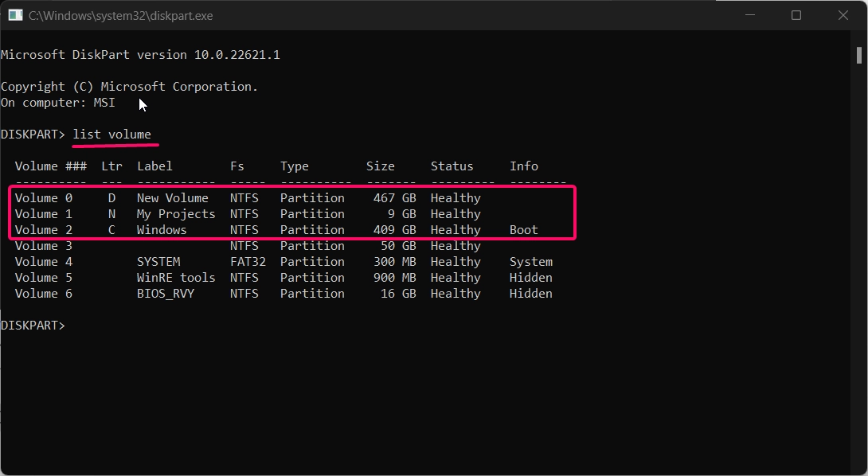Click the 'Microsoft DiskPart version 10.0.22621.1' line
The height and width of the screenshot is (476, 868).
(141, 55)
